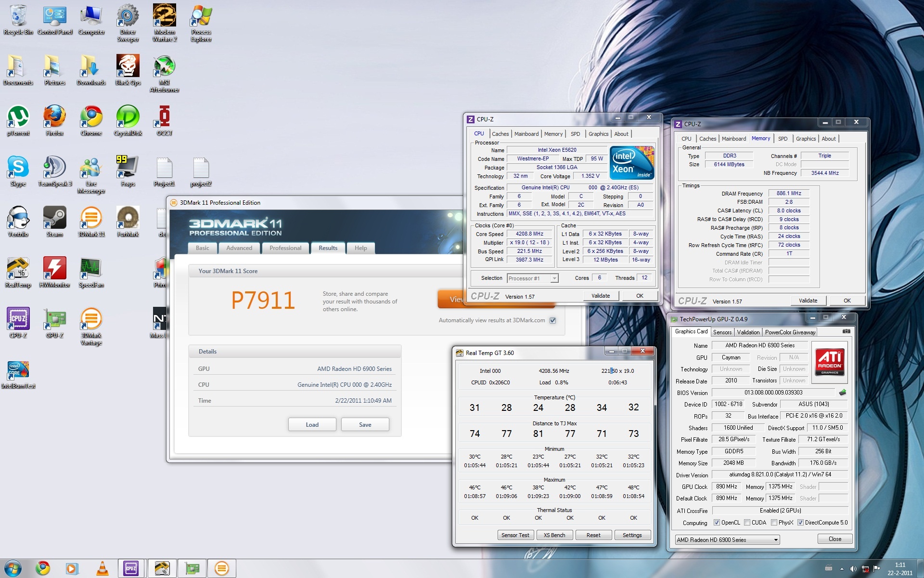Switch to Sensors tab in GPU-Z
This screenshot has width=924, height=578.
pyautogui.click(x=722, y=332)
